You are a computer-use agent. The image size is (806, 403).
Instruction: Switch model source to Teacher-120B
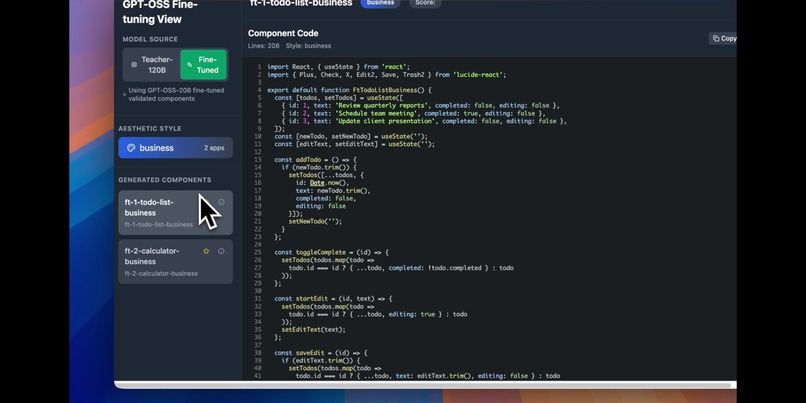coord(152,65)
